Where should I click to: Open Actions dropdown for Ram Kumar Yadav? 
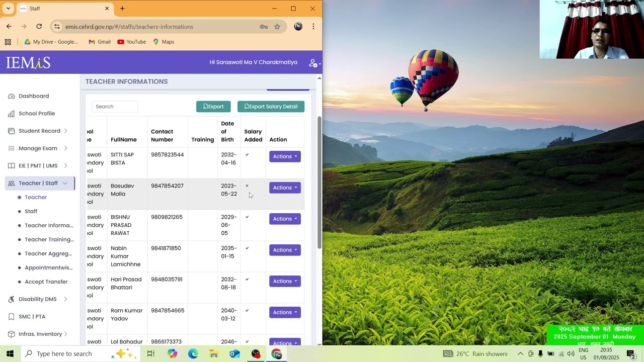click(x=285, y=312)
